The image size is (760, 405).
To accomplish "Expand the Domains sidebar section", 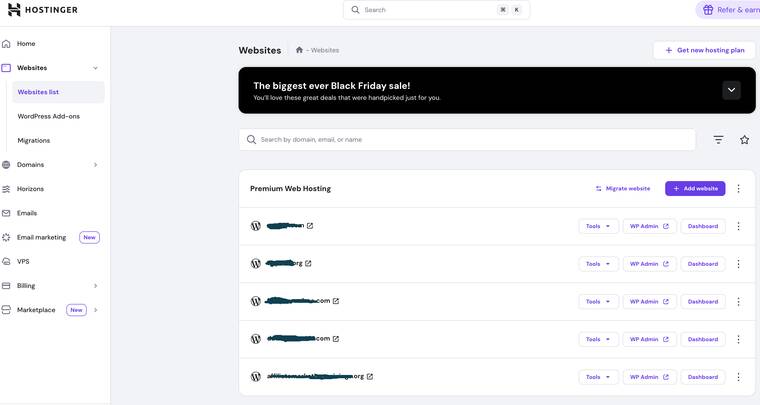I will coord(96,165).
